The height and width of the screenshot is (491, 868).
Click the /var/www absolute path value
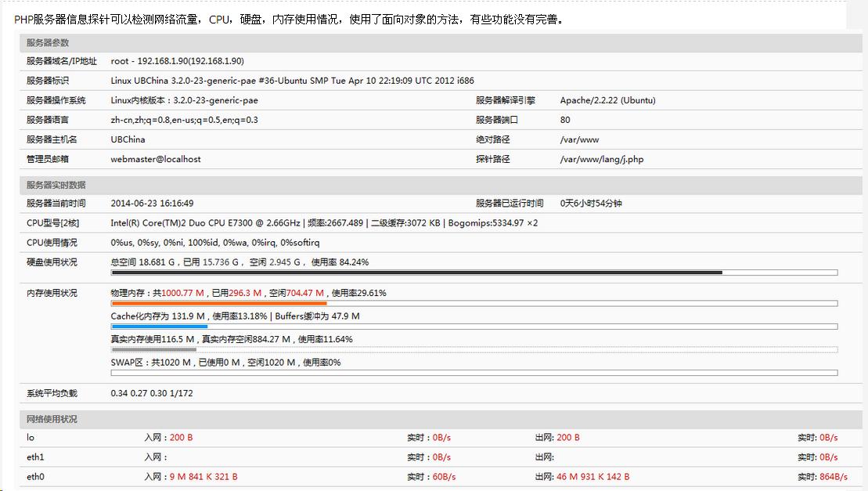click(580, 139)
